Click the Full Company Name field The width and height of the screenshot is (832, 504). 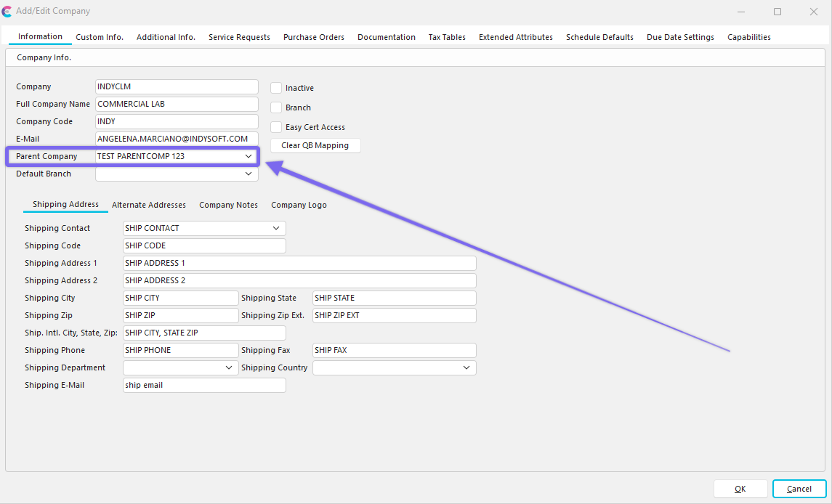pyautogui.click(x=177, y=104)
